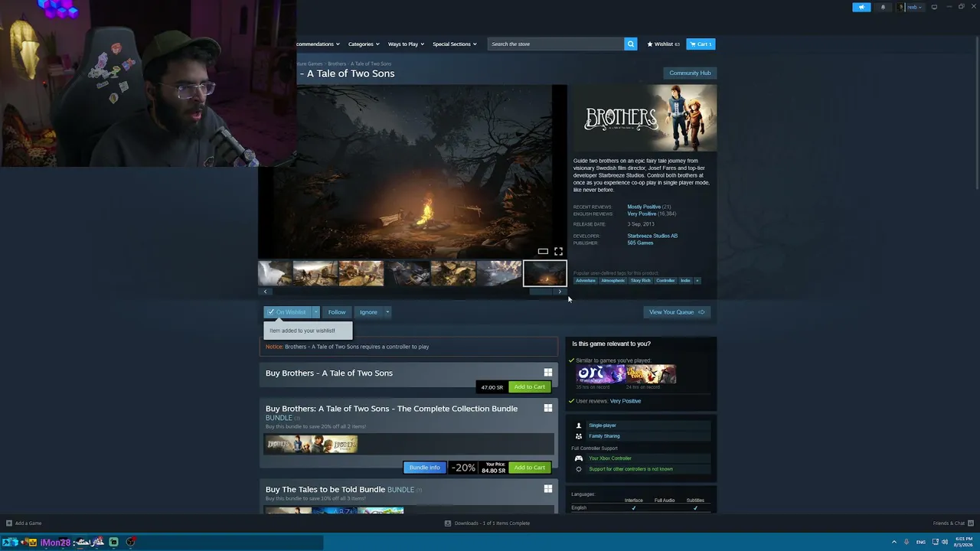
Task: Open the Ori game capsule image
Action: coord(601,374)
